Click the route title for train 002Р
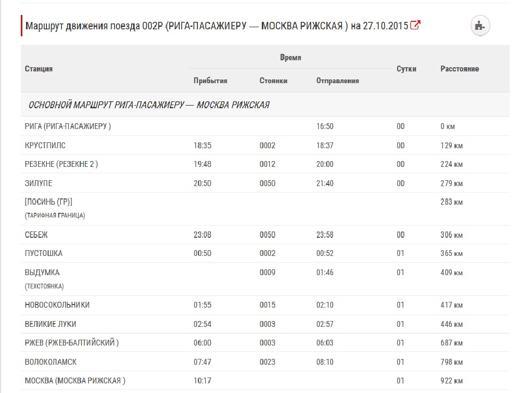 click(x=216, y=26)
